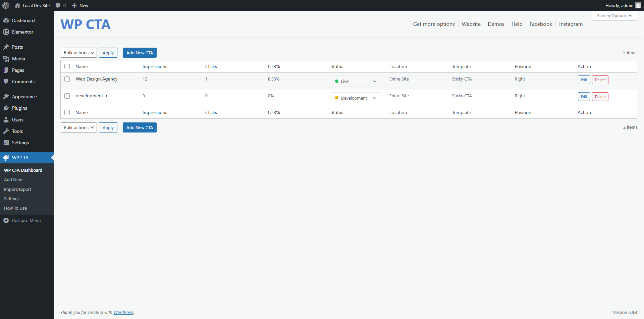The height and width of the screenshot is (319, 644).
Task: Open the Appearance paintbrush icon
Action: [x=6, y=97]
